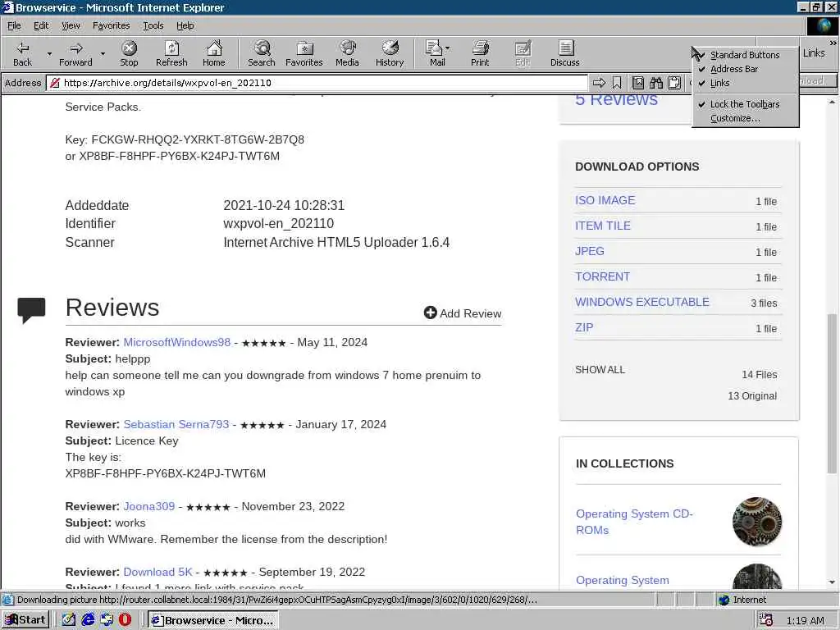This screenshot has width=840, height=630.
Task: Open reviewer Sebastian Serna793 profile
Action: 176,424
